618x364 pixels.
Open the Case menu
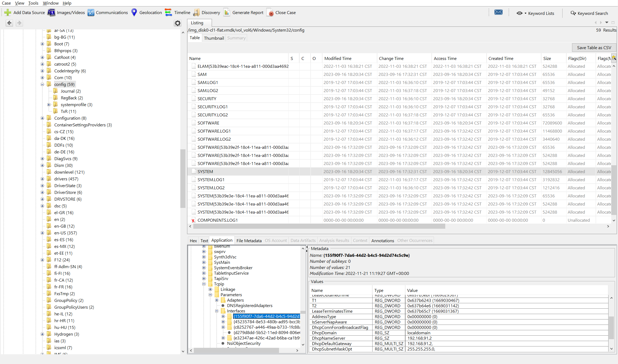pos(6,3)
